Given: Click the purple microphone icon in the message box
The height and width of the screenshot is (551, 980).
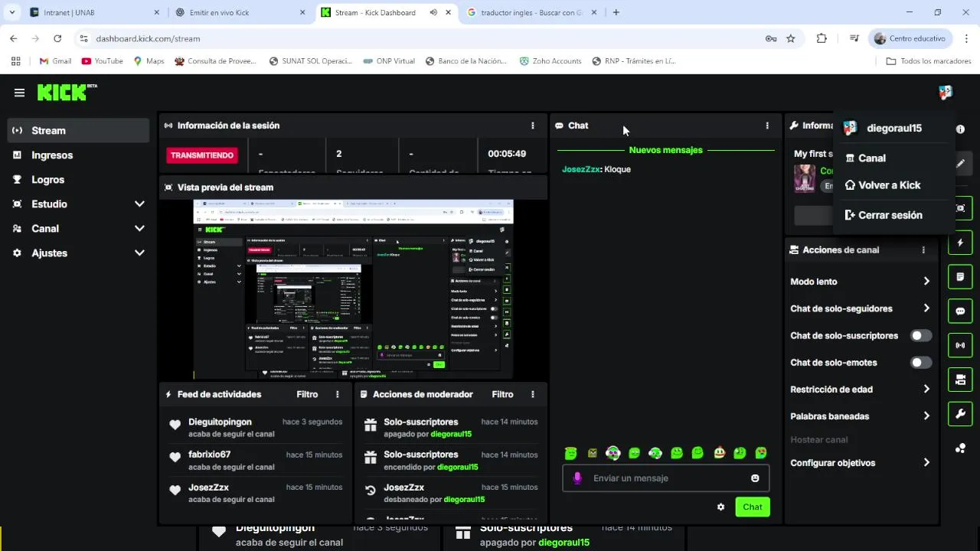Looking at the screenshot, I should pyautogui.click(x=577, y=478).
